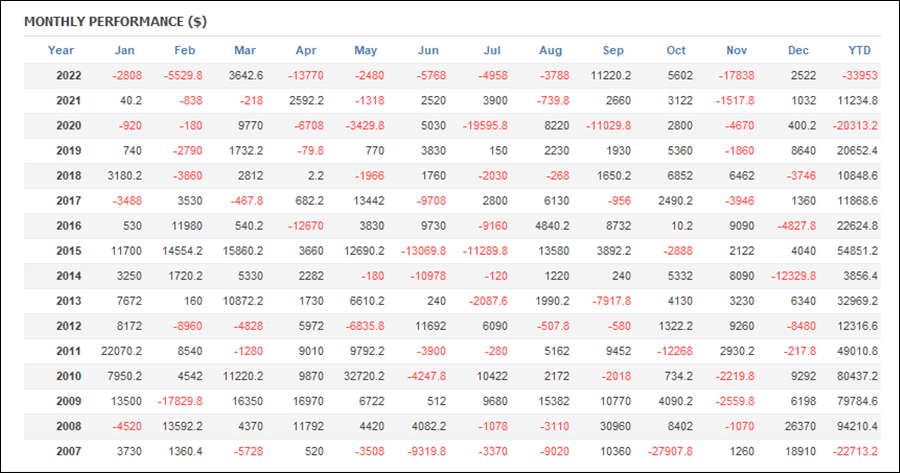Select the 2007 year row label
This screenshot has width=900, height=473.
[x=68, y=451]
